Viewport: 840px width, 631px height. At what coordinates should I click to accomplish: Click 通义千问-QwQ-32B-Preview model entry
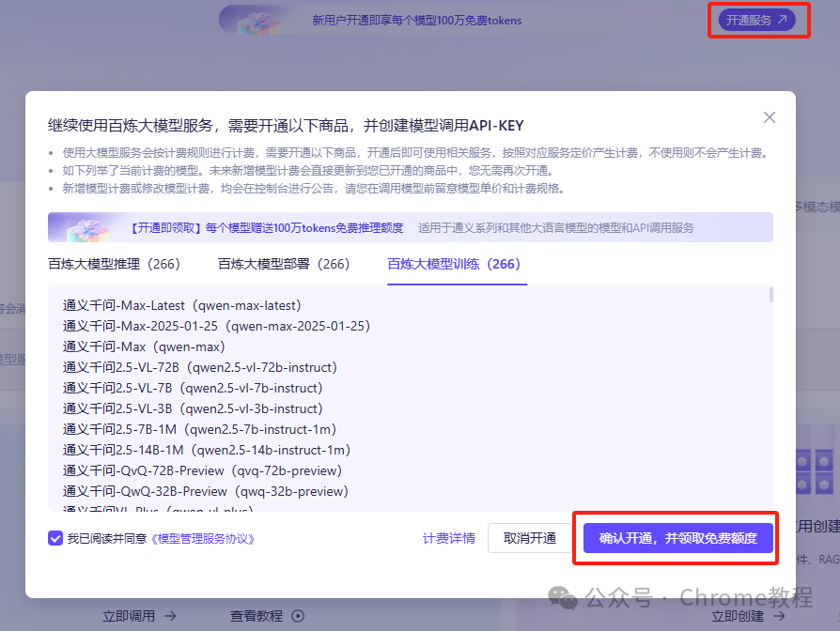click(206, 491)
